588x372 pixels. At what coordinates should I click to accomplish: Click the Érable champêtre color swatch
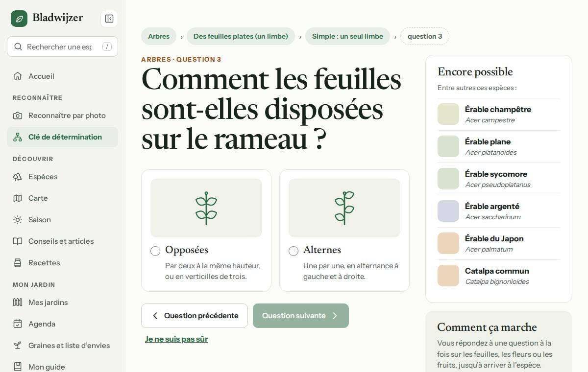click(x=448, y=114)
